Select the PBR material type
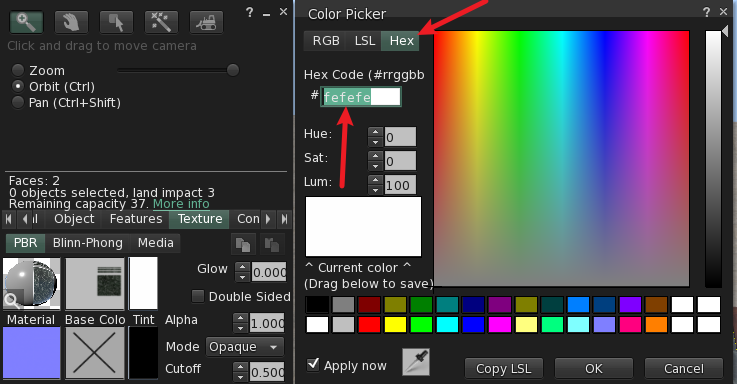The image size is (737, 384). coord(25,243)
